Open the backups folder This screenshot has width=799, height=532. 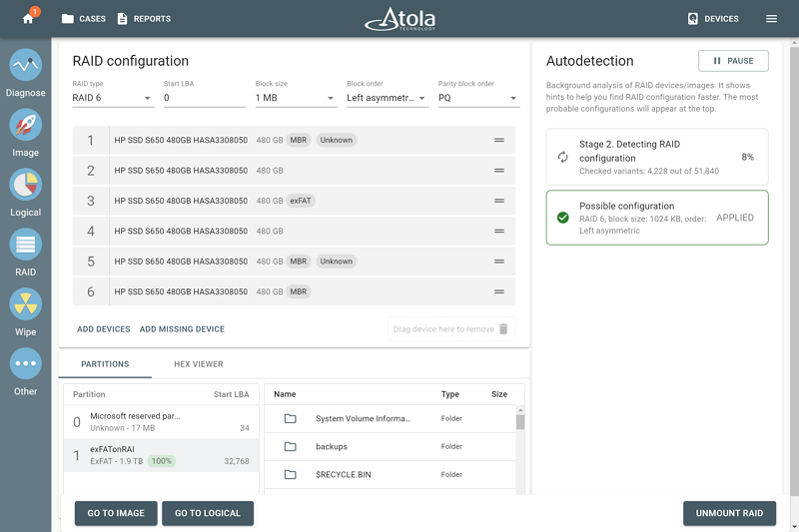(391, 446)
